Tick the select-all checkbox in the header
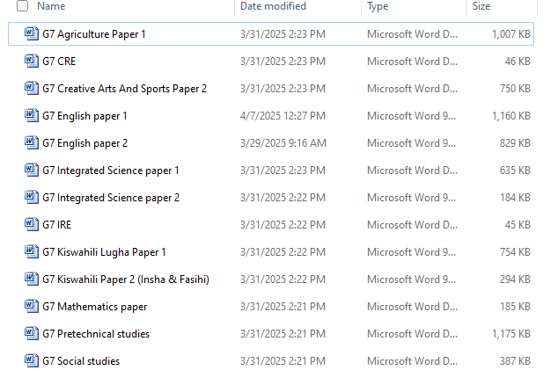The height and width of the screenshot is (392, 550). [22, 6]
